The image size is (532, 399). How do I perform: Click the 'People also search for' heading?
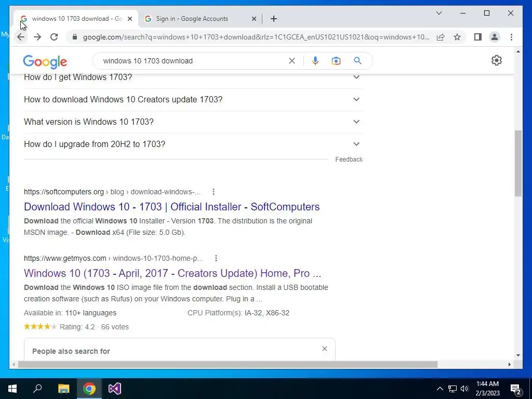tap(71, 352)
